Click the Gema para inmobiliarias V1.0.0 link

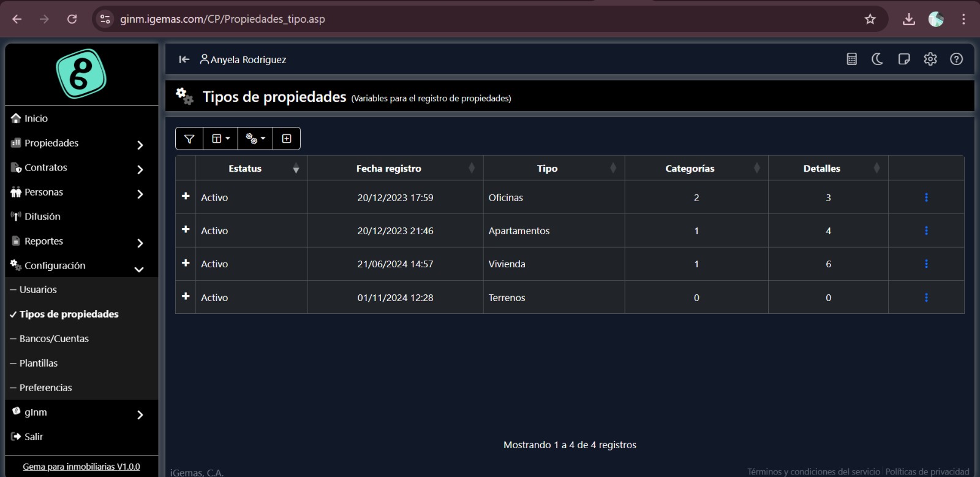tap(81, 467)
